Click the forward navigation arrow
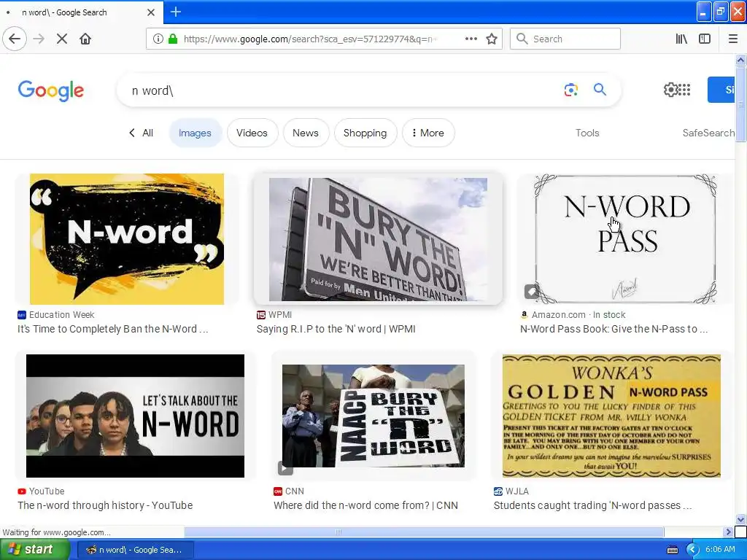 (x=39, y=39)
